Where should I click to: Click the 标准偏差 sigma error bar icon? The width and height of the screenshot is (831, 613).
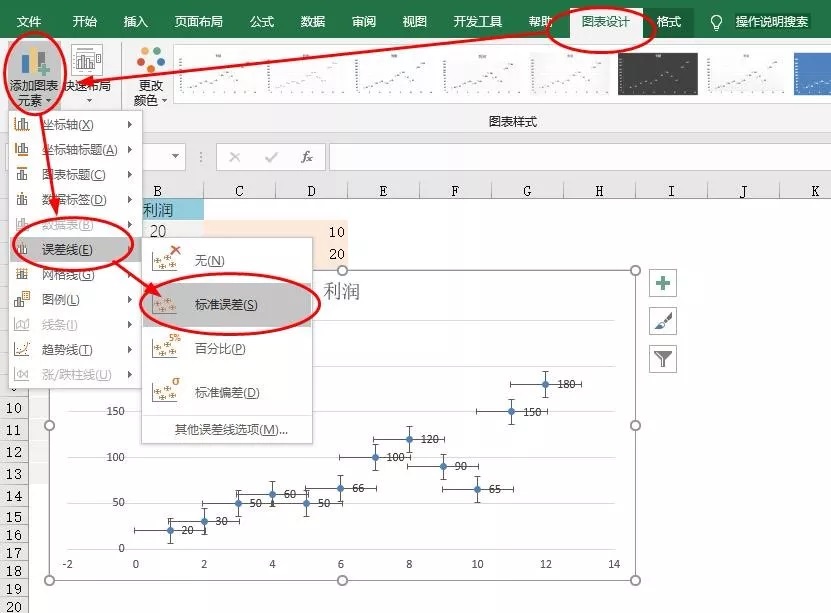(166, 390)
